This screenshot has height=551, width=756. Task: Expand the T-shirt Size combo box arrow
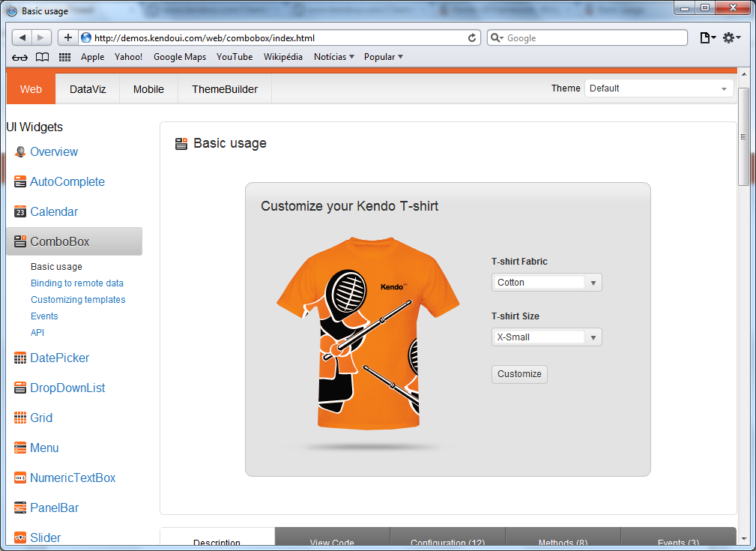click(593, 337)
